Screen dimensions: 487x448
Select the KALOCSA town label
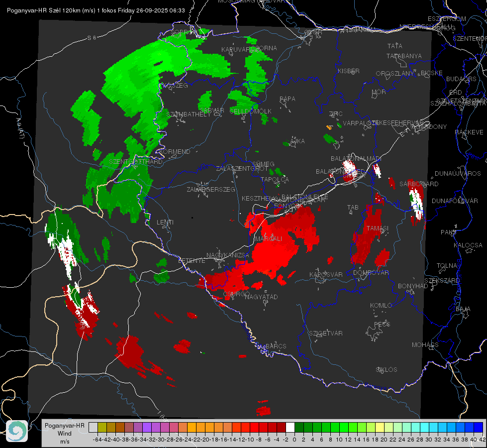point(468,245)
